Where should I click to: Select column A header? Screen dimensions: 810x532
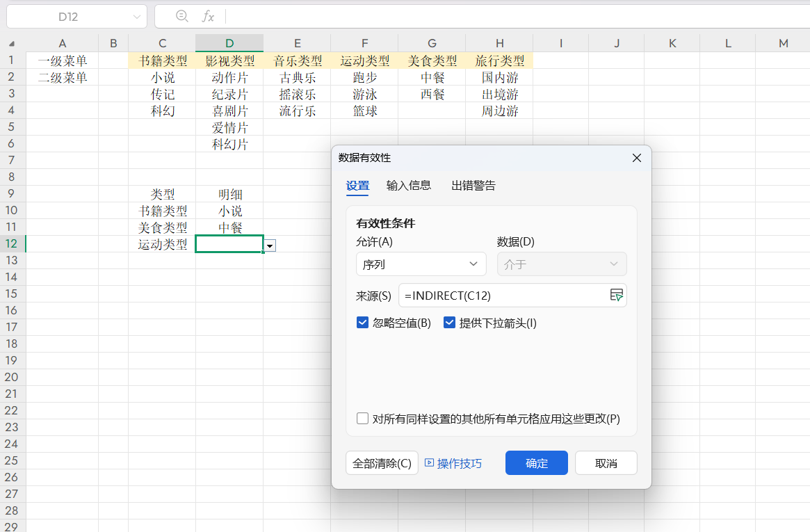62,43
